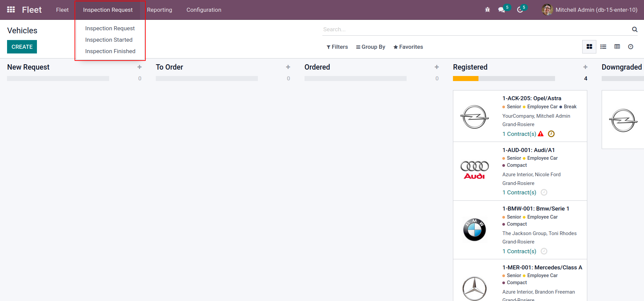644x301 pixels.
Task: Open the Favorites dropdown
Action: (408, 47)
